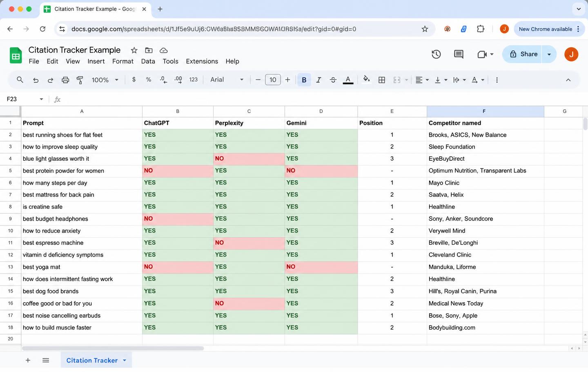Viewport: 588px width, 372px height.
Task: Open the View menu
Action: point(73,61)
